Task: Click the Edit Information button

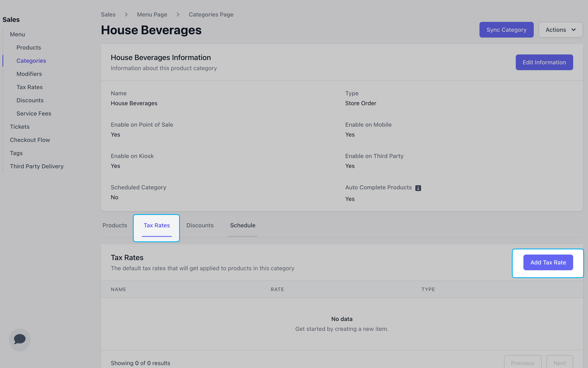Action: click(544, 62)
